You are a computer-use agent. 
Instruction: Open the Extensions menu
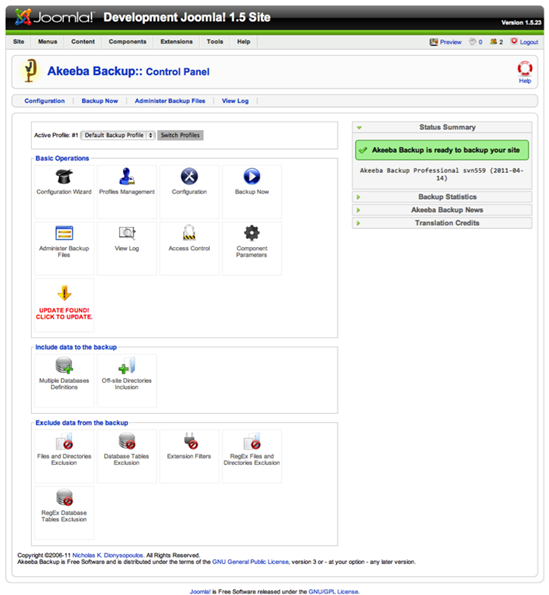point(176,42)
